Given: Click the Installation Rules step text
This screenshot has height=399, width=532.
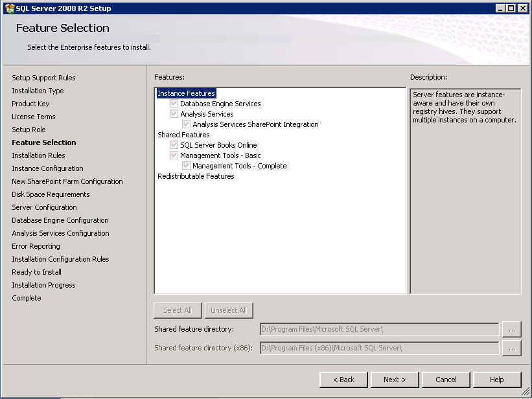Looking at the screenshot, I should click(38, 155).
